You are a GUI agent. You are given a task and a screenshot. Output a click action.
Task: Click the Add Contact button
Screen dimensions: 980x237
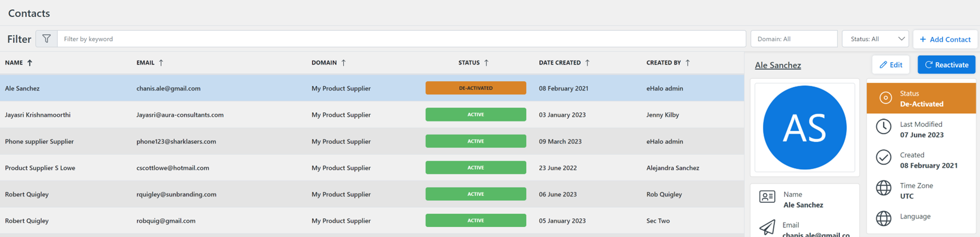pyautogui.click(x=945, y=39)
